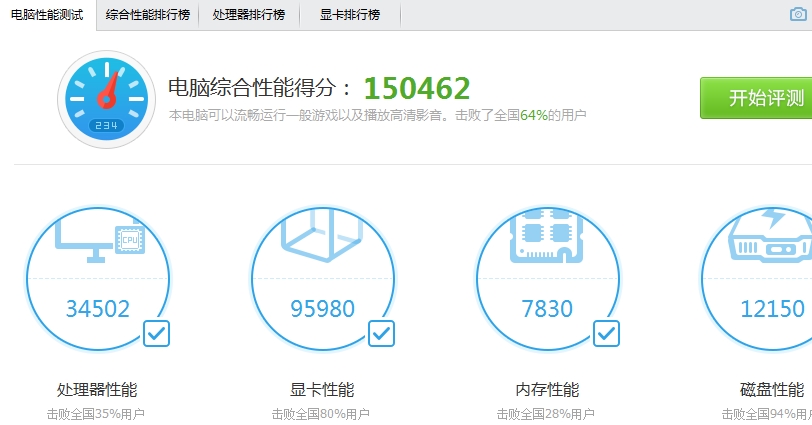The height and width of the screenshot is (425, 812).
Task: Click the memory chip icon in 内存性能 circle
Action: pyautogui.click(x=546, y=236)
